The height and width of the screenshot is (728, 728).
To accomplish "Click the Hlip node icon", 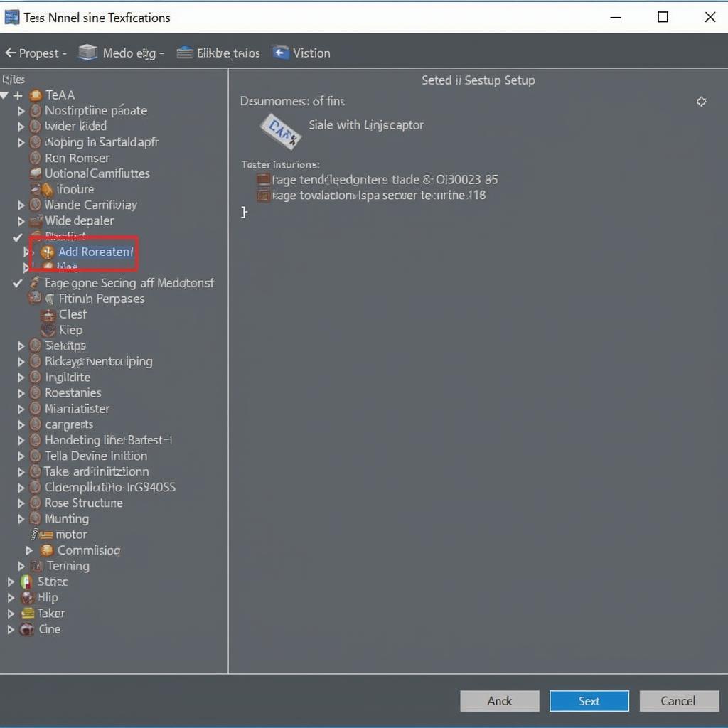I will click(x=28, y=597).
